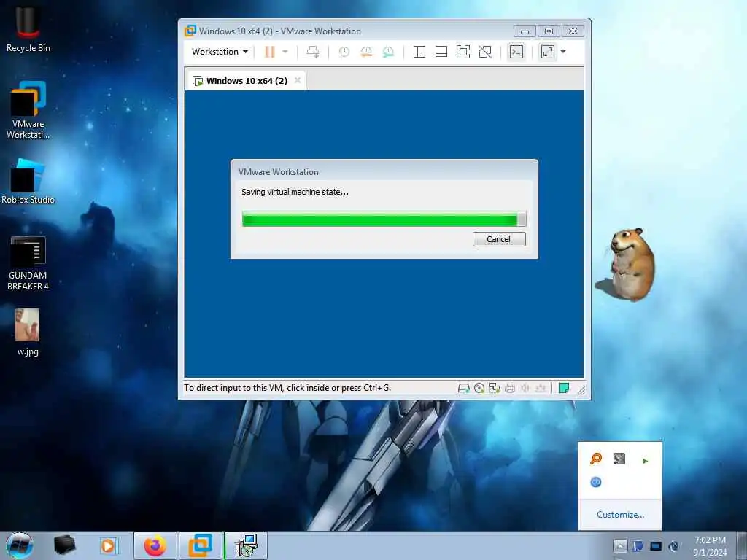The width and height of the screenshot is (747, 560).
Task: Select VMware Workstation desktop shortcut
Action: pyautogui.click(x=28, y=111)
